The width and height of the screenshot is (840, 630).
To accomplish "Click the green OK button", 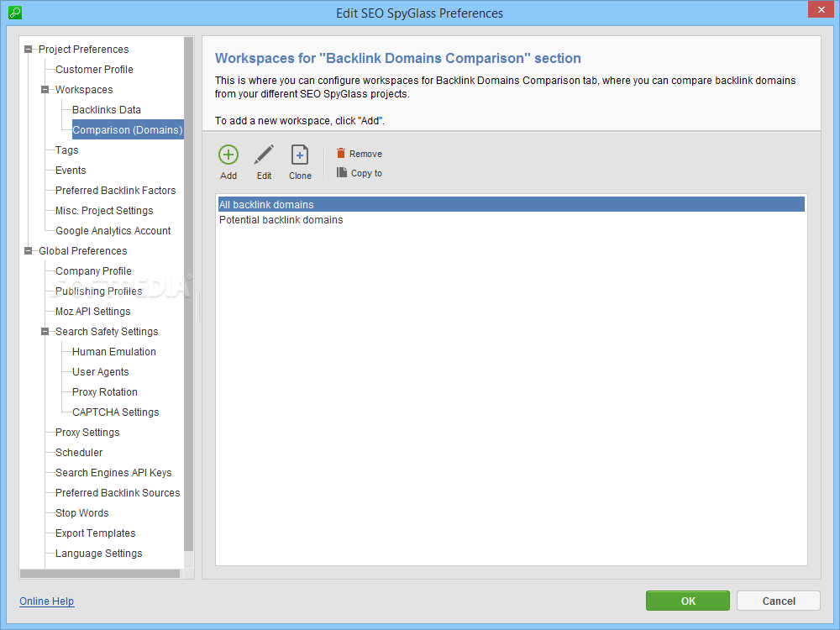I will coord(688,601).
